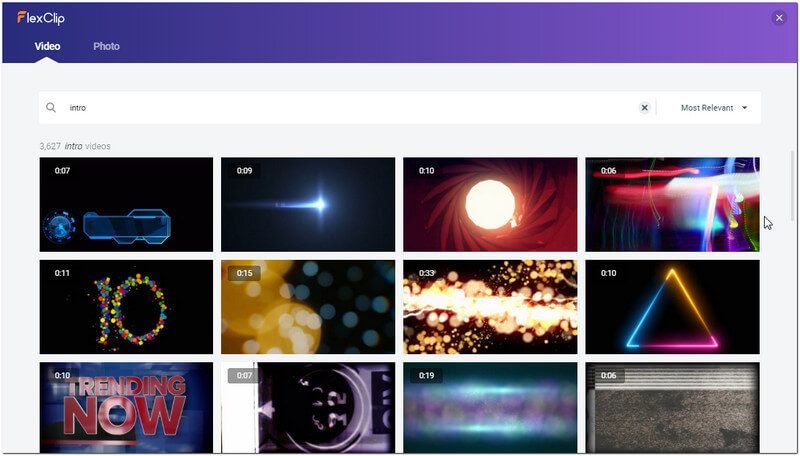Click the dropdown arrow next to Most Relevant

pyautogui.click(x=744, y=108)
